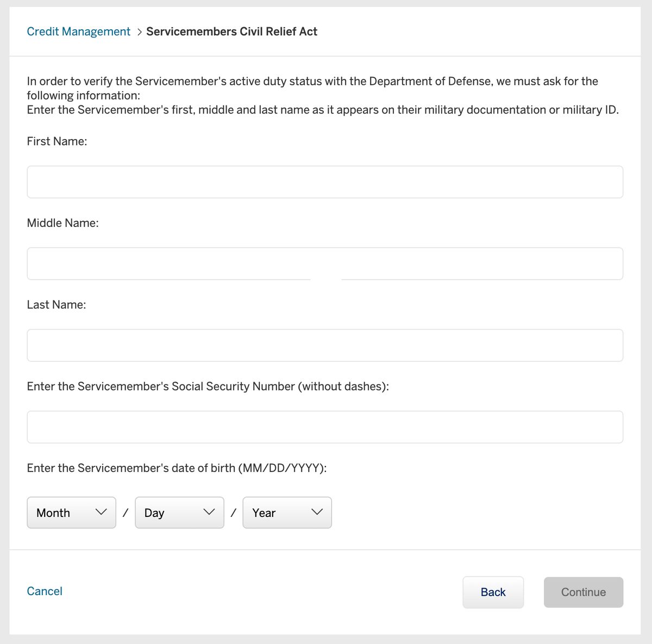Click inside the Middle Name input field

click(325, 263)
